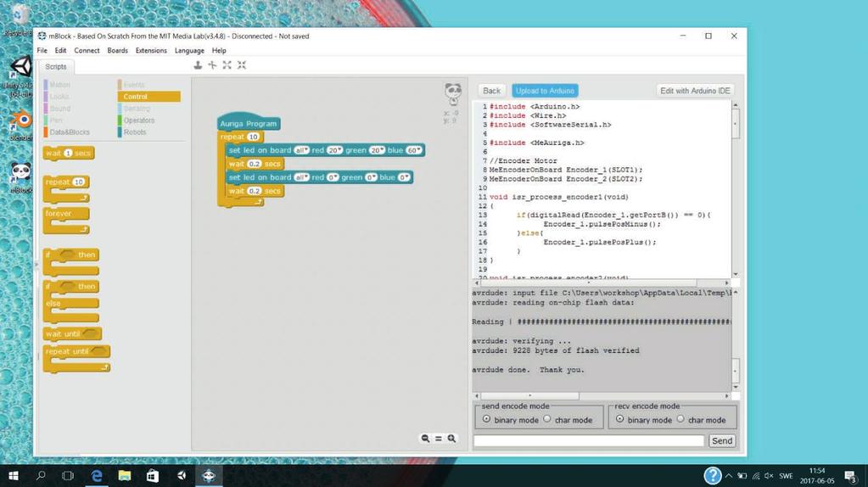The height and width of the screenshot is (487, 868).
Task: Open the File menu
Action: click(42, 50)
